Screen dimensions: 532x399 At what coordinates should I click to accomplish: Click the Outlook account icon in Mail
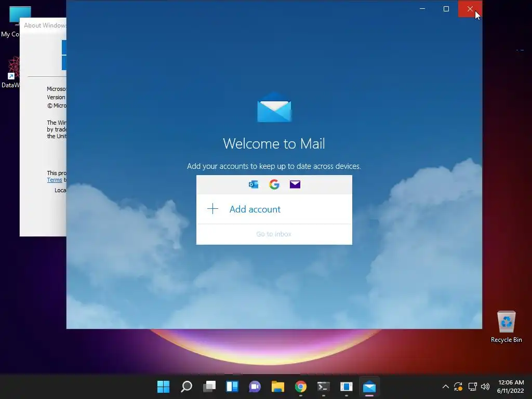254,184
